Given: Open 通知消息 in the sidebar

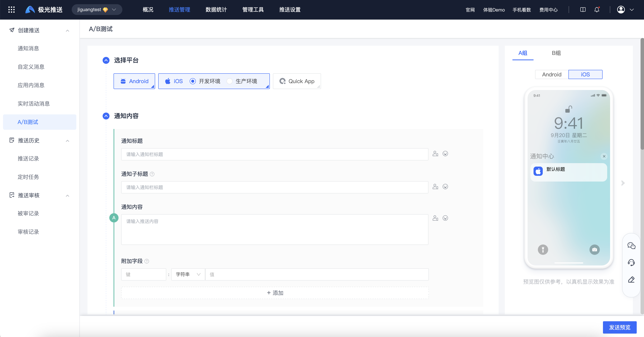Looking at the screenshot, I should point(29,49).
